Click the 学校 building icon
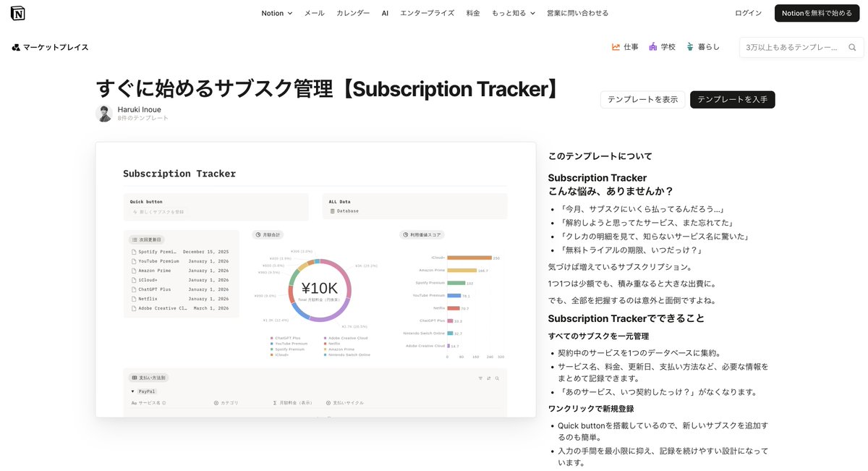868x471 pixels. click(x=653, y=47)
